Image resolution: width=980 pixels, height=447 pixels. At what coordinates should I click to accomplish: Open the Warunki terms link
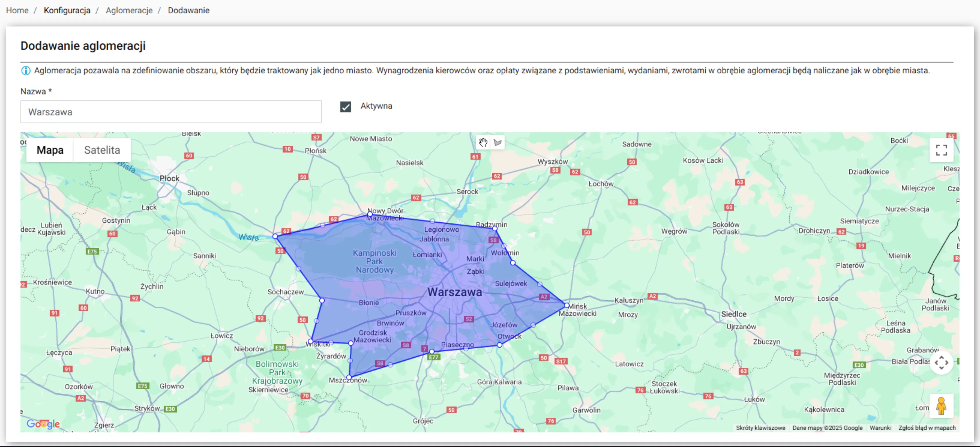coord(880,428)
